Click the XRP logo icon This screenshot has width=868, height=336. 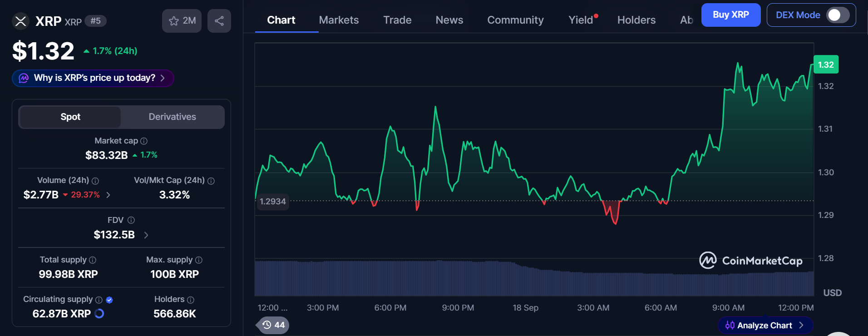[20, 21]
